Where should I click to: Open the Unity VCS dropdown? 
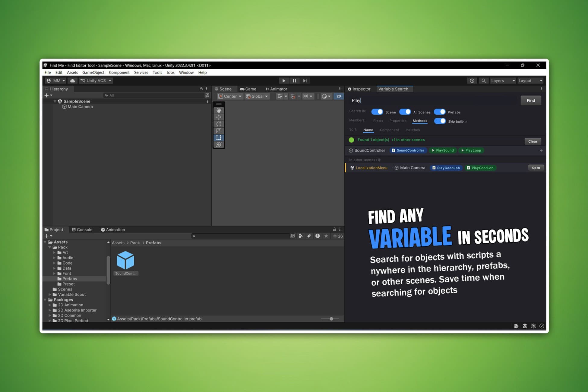[96, 81]
